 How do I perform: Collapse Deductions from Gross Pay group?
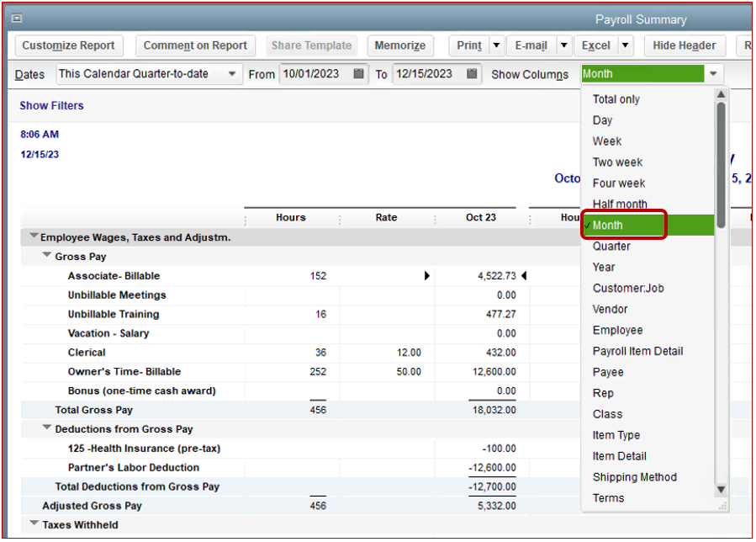coord(47,428)
